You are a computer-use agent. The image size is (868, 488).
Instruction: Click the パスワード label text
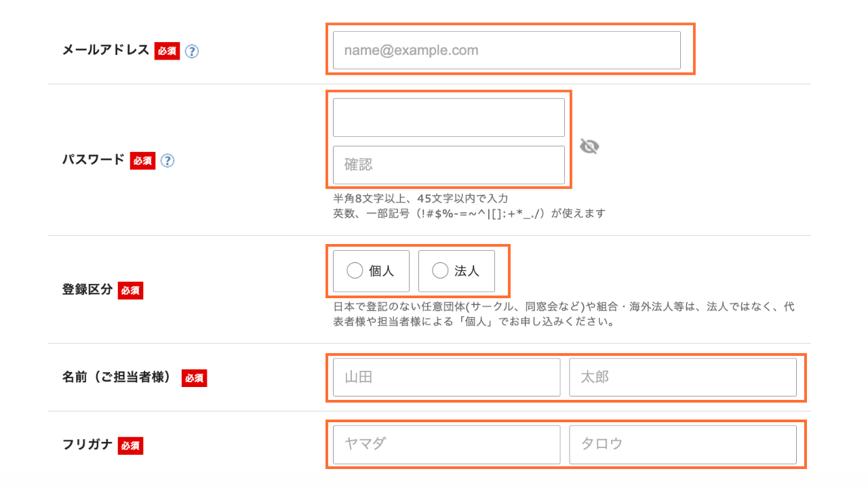point(94,160)
